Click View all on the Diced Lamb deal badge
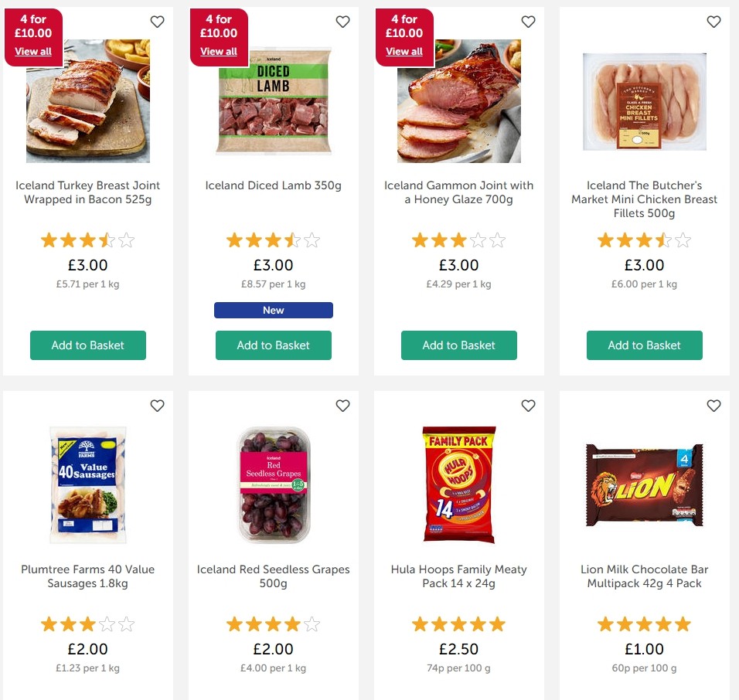739x700 pixels. click(219, 51)
